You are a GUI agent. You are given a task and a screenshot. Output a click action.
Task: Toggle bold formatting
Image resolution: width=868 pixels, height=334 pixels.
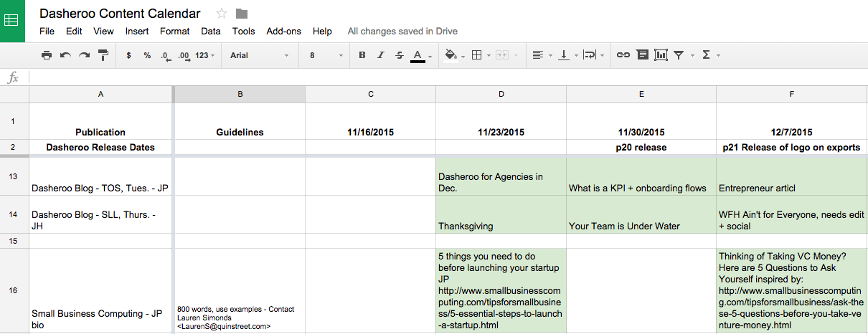(x=362, y=55)
